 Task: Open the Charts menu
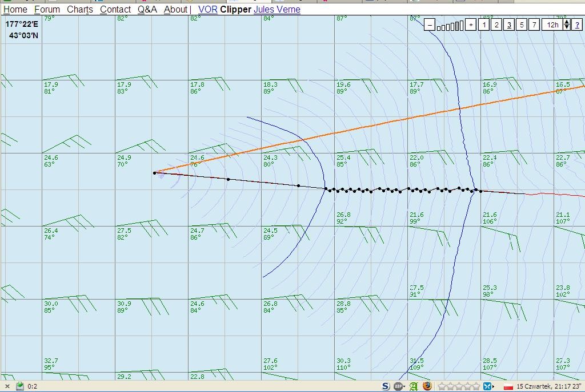79,9
